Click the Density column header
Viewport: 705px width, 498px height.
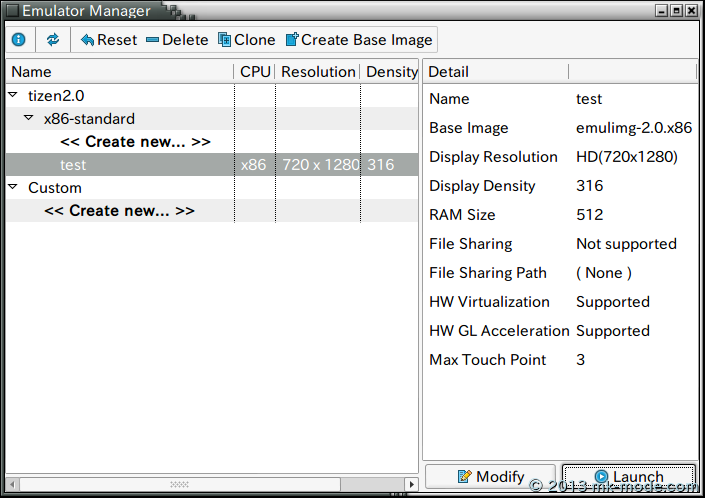tap(390, 72)
